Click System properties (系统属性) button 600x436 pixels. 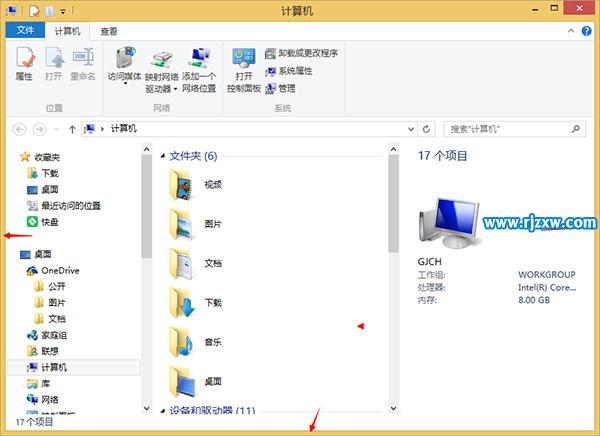coord(289,71)
